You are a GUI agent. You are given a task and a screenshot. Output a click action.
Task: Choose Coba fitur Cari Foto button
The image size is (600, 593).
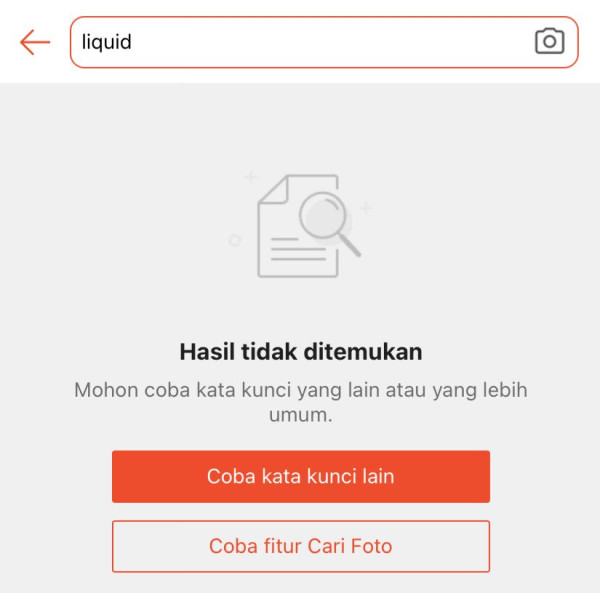[301, 546]
